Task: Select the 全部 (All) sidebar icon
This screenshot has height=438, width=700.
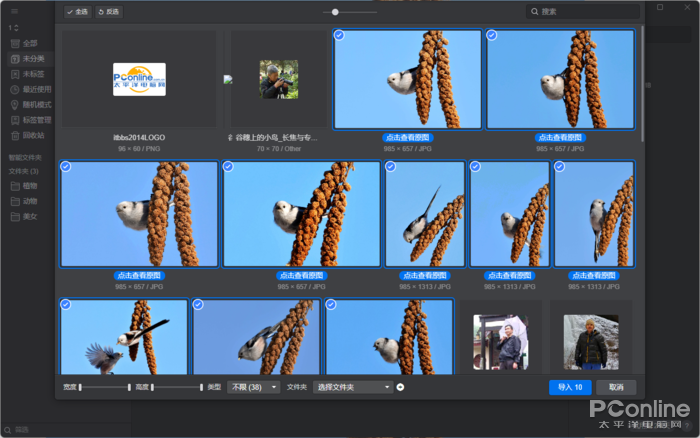Action: (15, 43)
